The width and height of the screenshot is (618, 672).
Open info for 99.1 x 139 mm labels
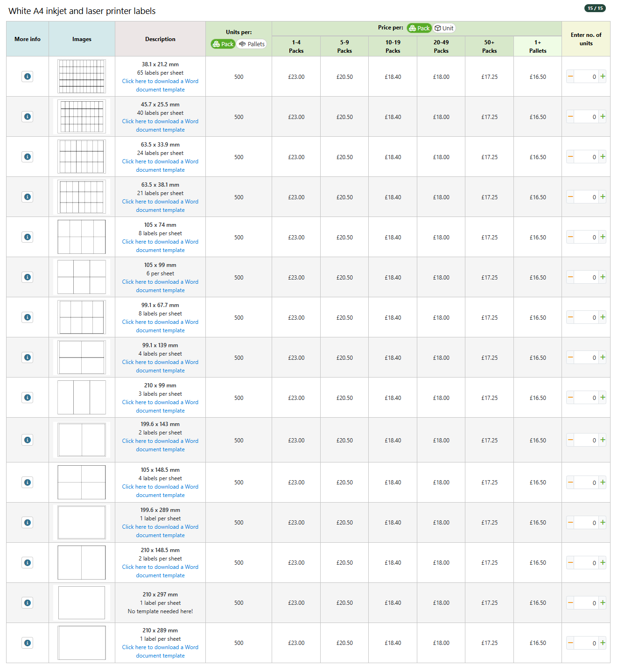[28, 357]
